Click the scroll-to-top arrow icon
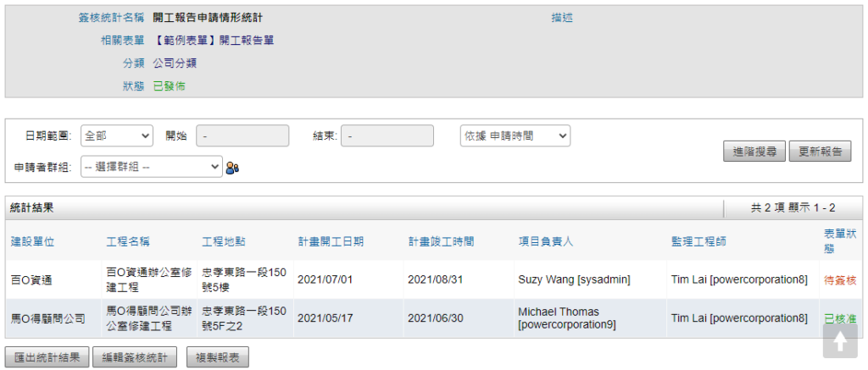 click(839, 341)
